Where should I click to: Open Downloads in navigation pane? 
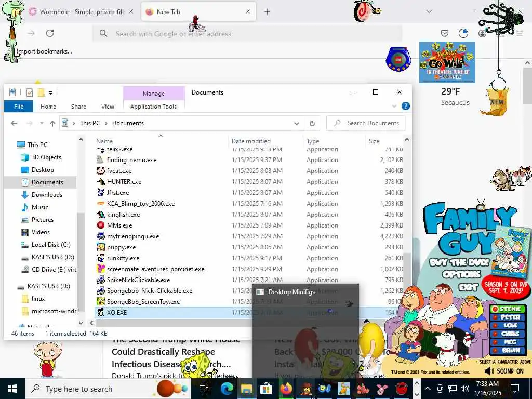(47, 195)
